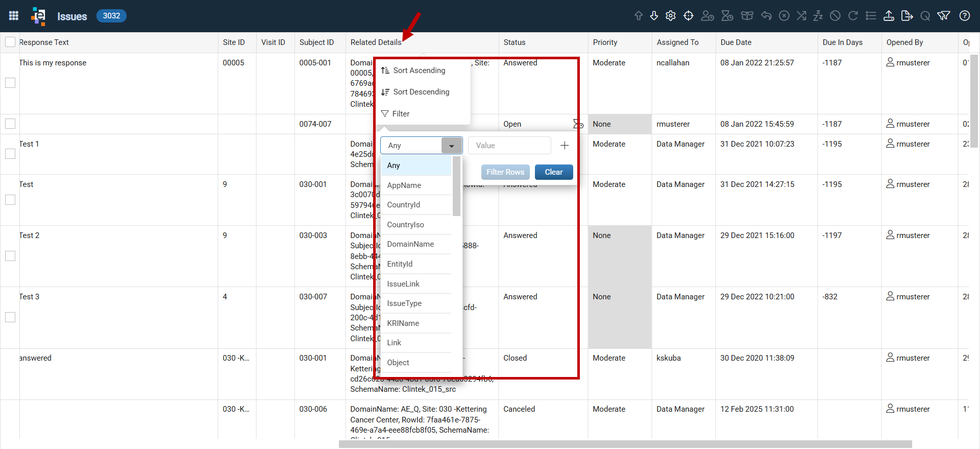This screenshot has height=449, width=980.
Task: Choose Sort Ascending from the column menu
Action: click(423, 70)
